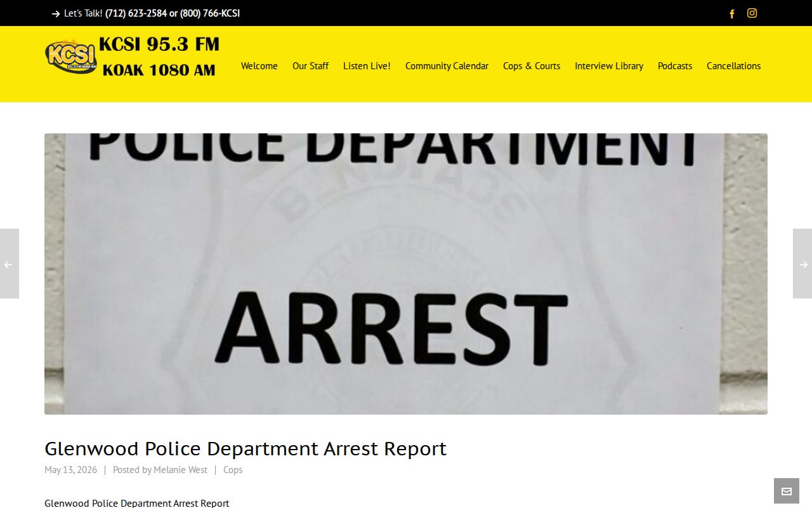Open the Welcome menu item
Viewport: 812px width, 508px height.
click(259, 66)
